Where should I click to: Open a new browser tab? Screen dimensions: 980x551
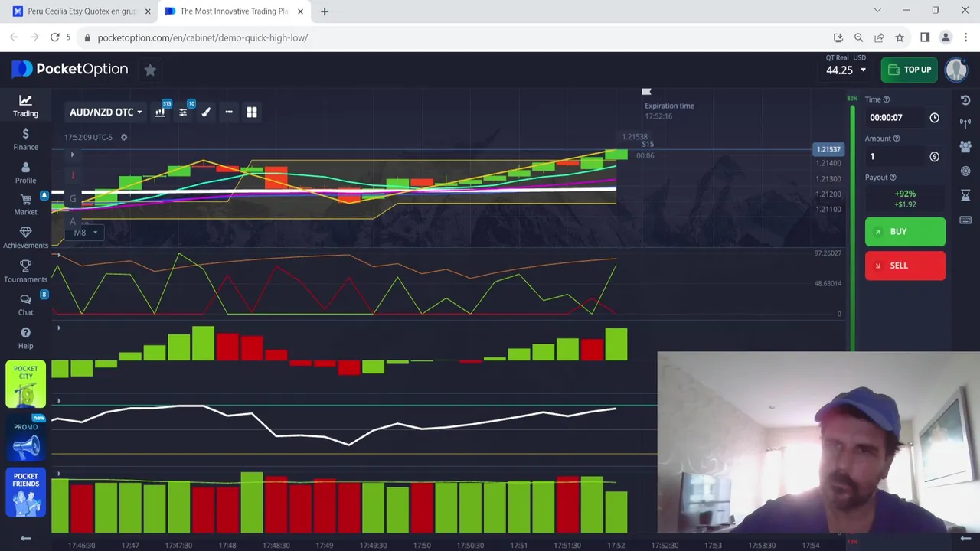click(325, 11)
